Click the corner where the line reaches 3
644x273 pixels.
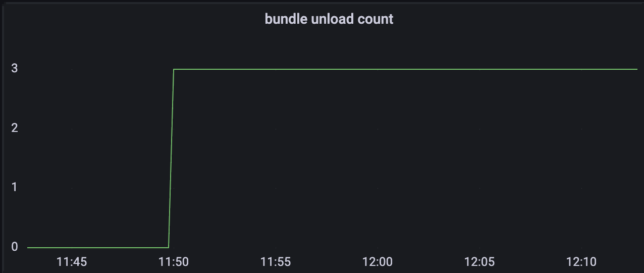click(174, 69)
